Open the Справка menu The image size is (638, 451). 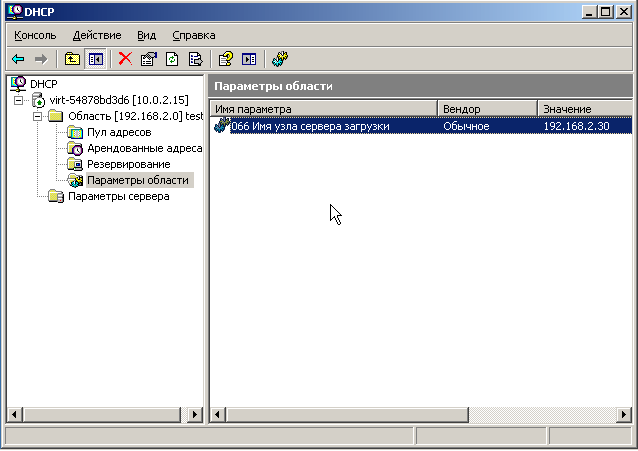pyautogui.click(x=193, y=34)
